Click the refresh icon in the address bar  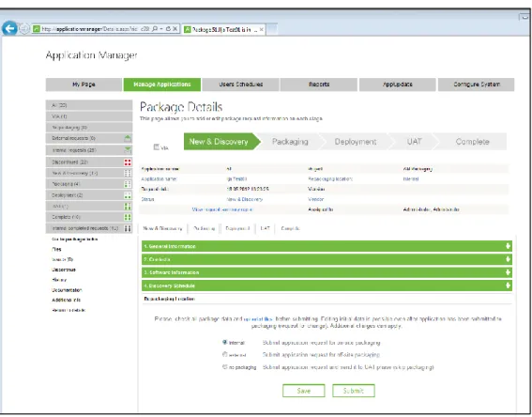tap(168, 29)
